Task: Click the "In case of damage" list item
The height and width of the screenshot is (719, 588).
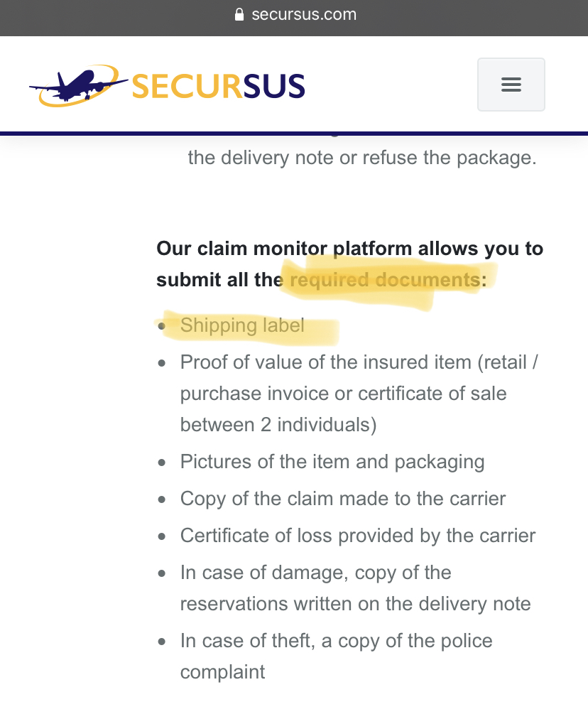Action: point(315,573)
